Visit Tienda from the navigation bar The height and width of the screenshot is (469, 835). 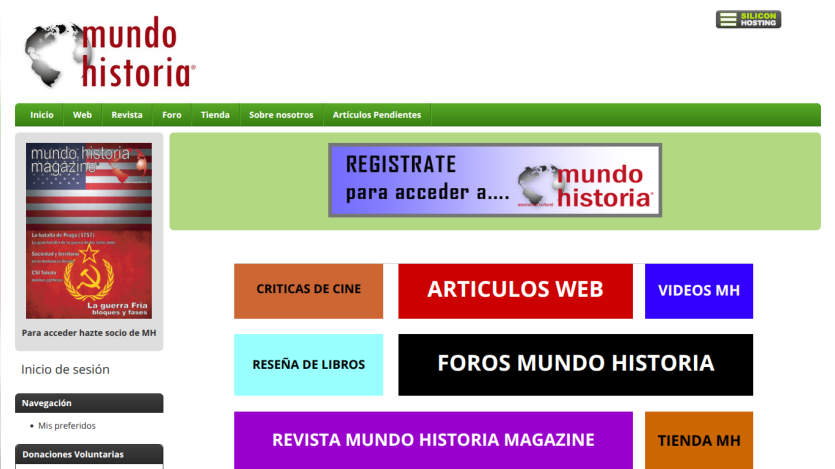(x=215, y=115)
